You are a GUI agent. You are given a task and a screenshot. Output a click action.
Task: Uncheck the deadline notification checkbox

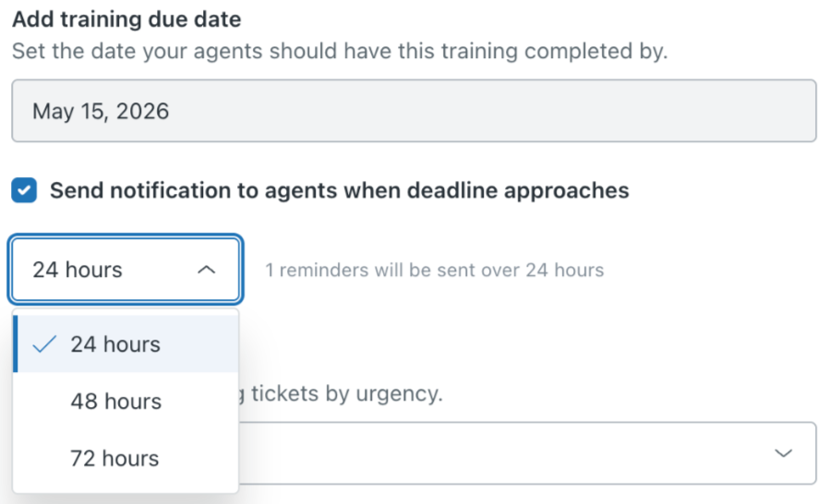click(24, 191)
